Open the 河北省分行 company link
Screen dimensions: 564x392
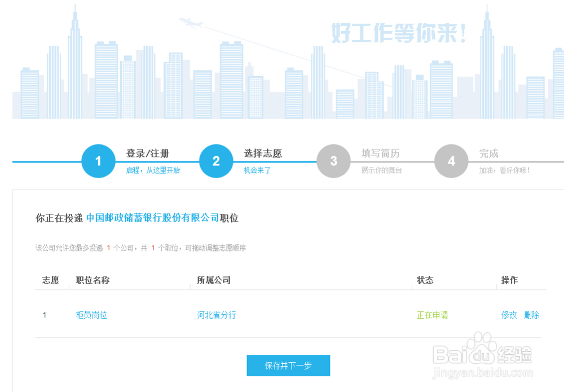[217, 315]
